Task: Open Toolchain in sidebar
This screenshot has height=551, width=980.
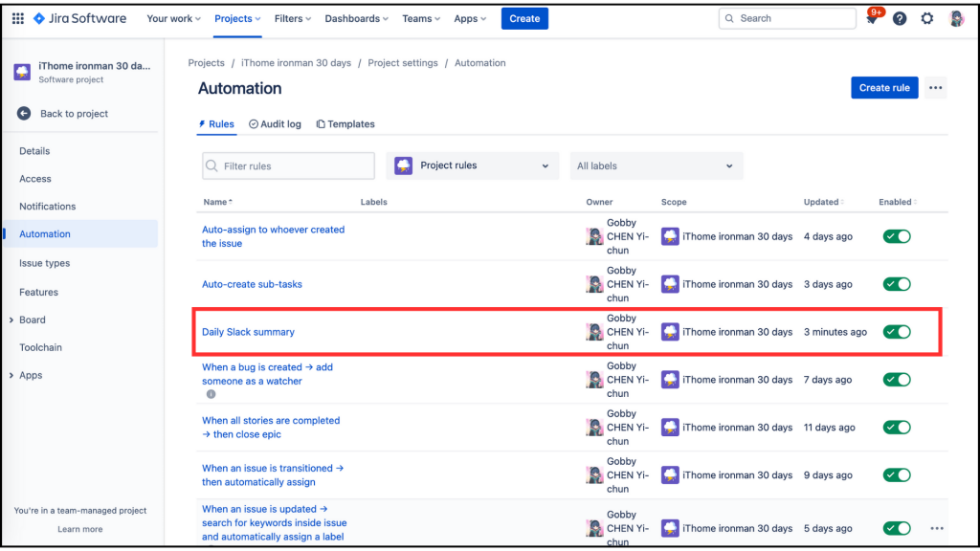Action: [x=40, y=347]
